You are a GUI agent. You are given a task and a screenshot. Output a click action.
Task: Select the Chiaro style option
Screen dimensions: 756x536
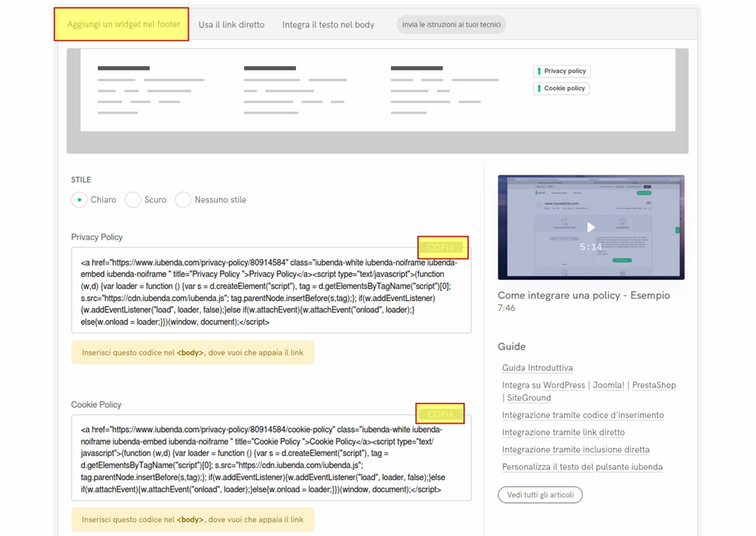pos(79,199)
